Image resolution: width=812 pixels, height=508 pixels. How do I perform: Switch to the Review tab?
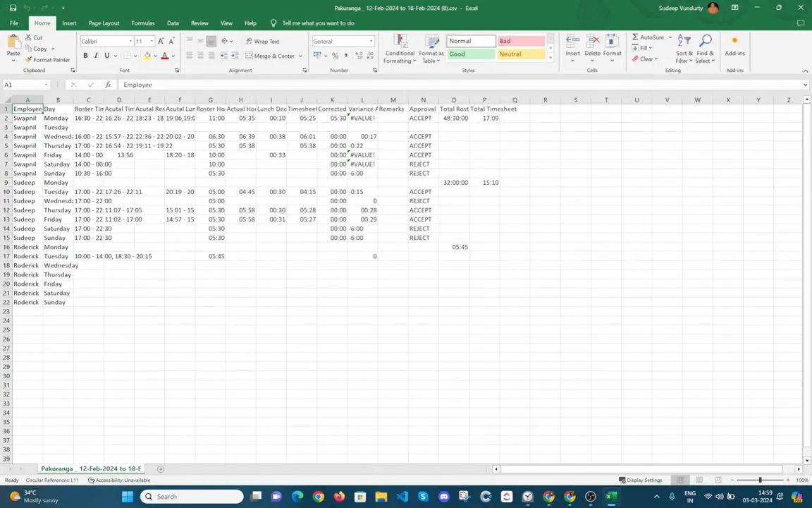pos(199,23)
